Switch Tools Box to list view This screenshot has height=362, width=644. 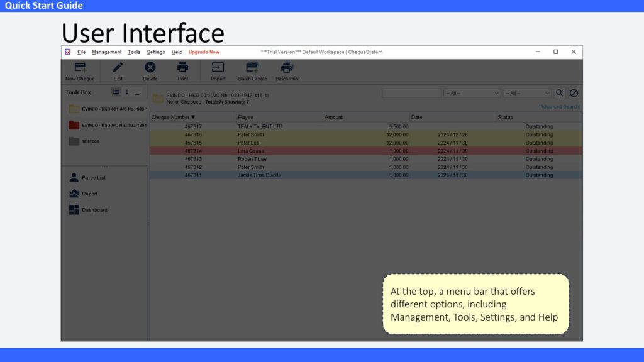[116, 92]
